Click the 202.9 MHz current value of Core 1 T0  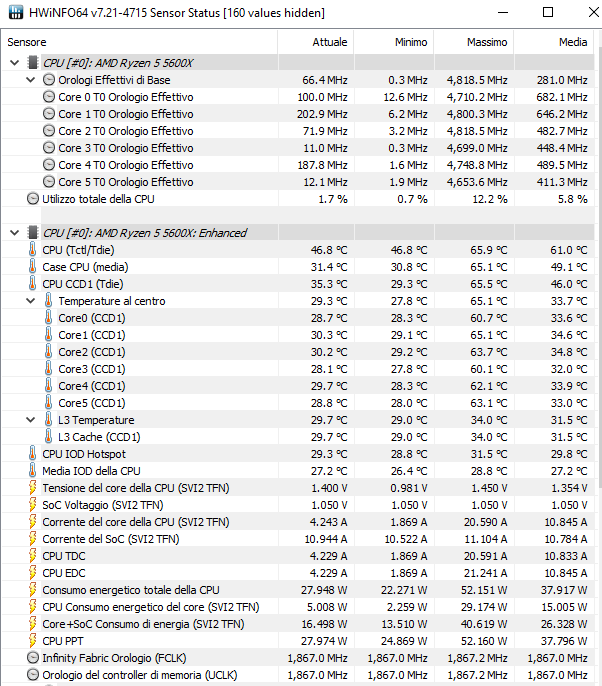[322, 114]
